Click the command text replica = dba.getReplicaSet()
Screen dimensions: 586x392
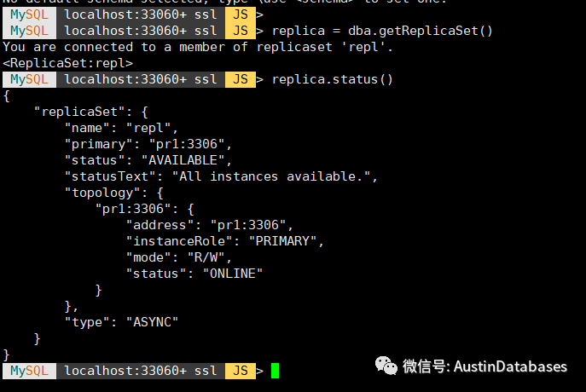tap(382, 31)
